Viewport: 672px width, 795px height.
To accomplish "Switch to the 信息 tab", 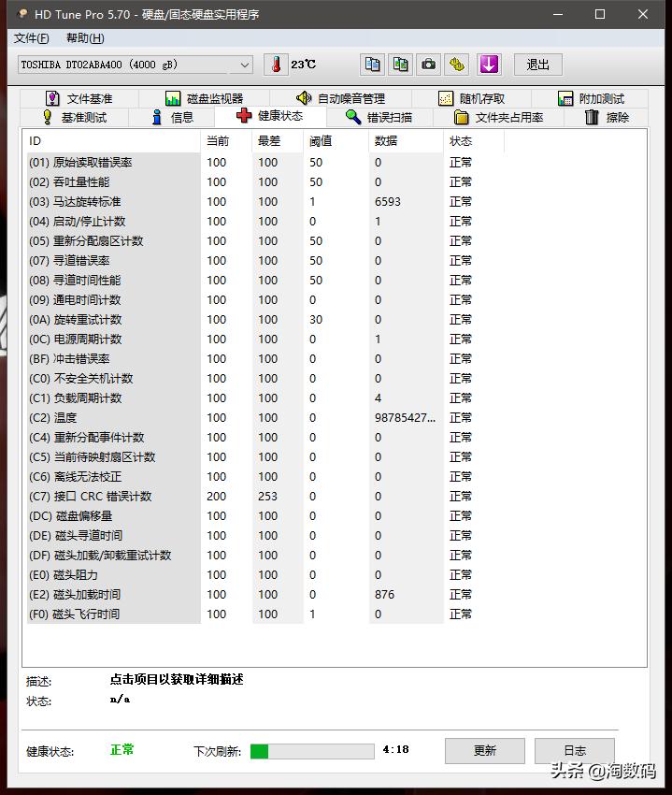I will click(x=172, y=118).
